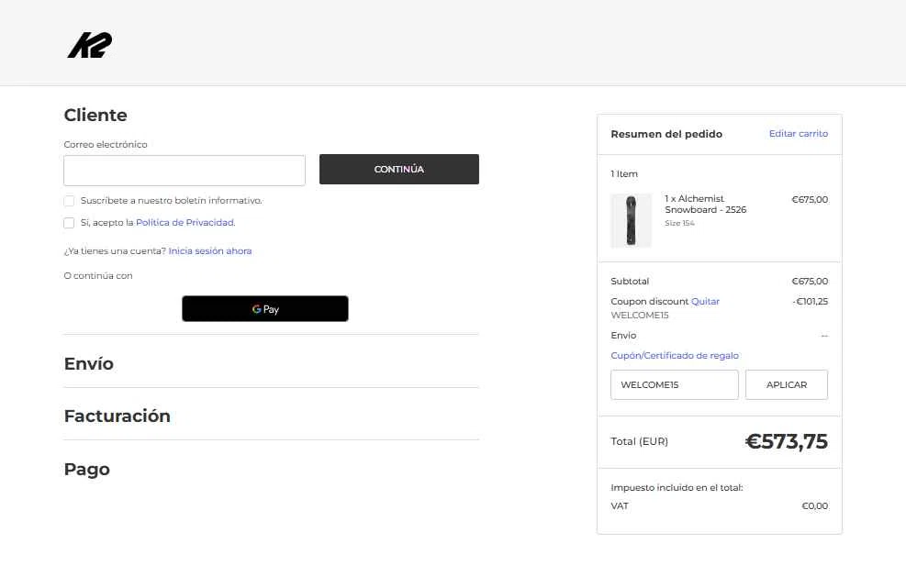This screenshot has height=588, width=906.
Task: Apply the coupon with APLICAR button
Action: tap(787, 384)
